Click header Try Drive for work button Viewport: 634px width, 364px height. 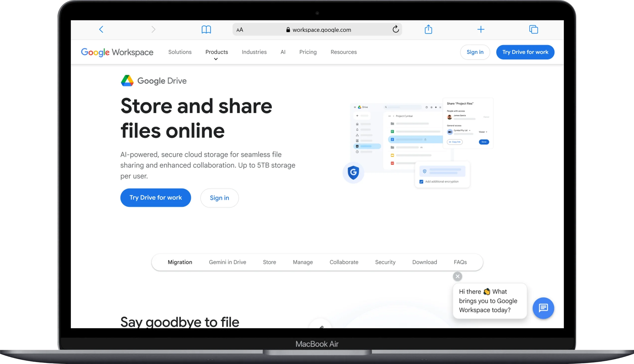[x=525, y=52]
